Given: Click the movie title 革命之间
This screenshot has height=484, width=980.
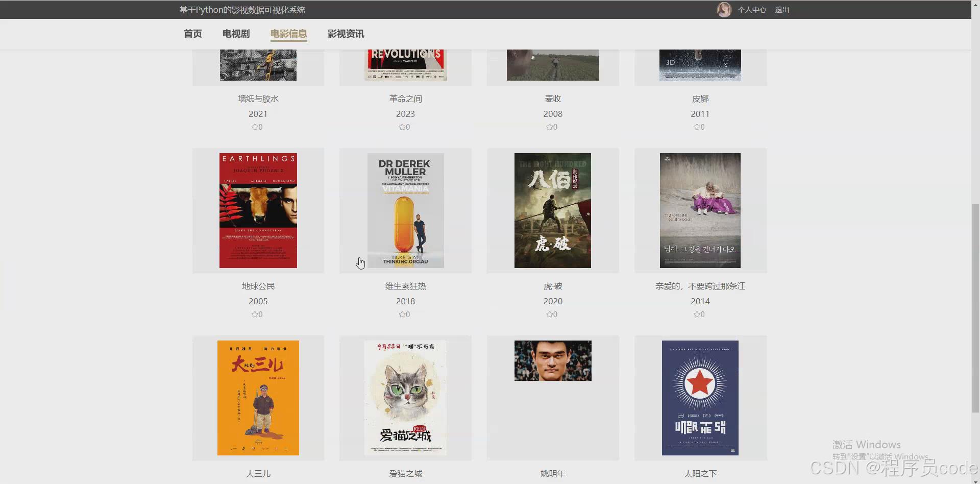Looking at the screenshot, I should pos(406,99).
